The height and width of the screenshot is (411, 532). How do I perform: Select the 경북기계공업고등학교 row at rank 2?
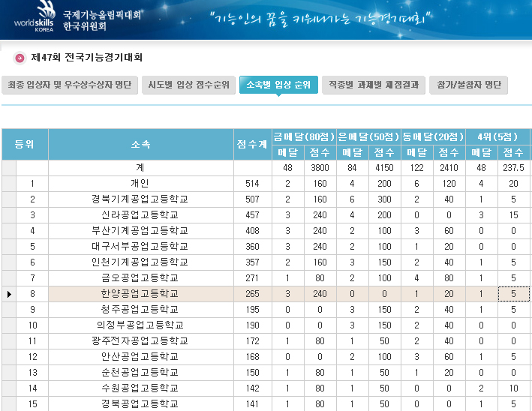coord(140,199)
